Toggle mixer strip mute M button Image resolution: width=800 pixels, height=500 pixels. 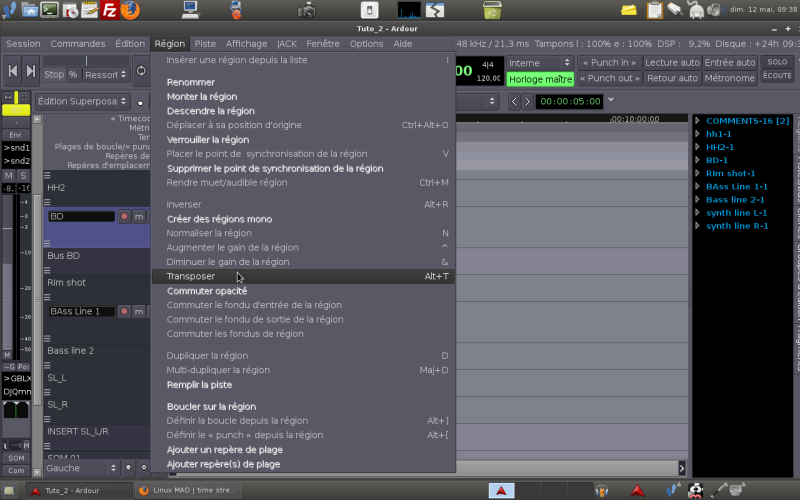click(9, 176)
